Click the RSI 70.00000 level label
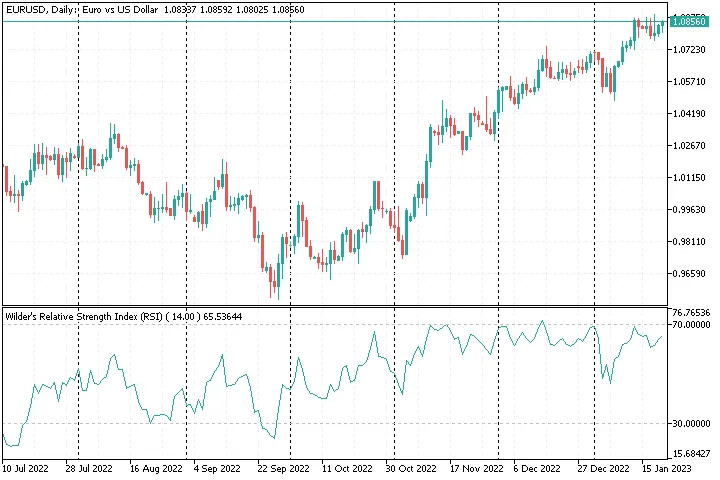 point(689,325)
